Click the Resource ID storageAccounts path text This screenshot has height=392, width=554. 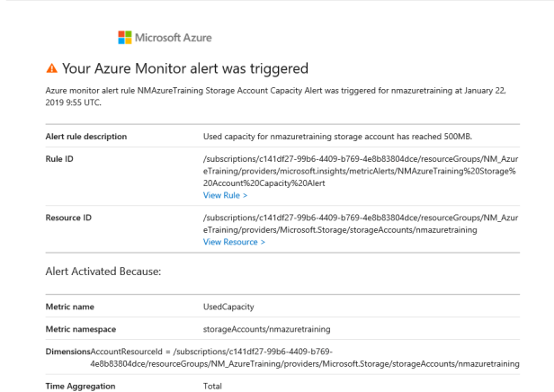[x=360, y=224]
